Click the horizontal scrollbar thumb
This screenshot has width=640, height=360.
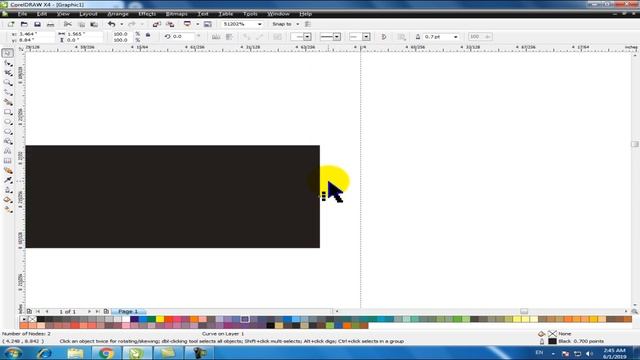[x=524, y=311]
